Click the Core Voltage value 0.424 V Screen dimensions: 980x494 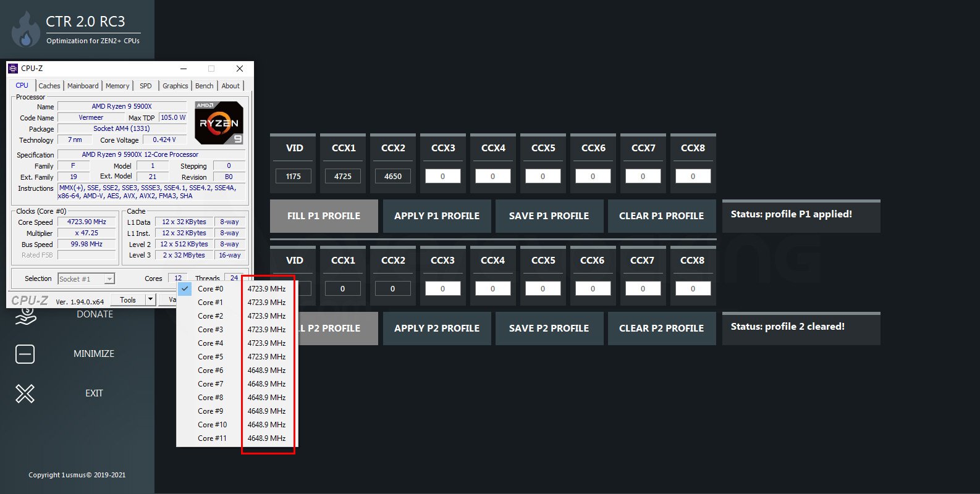click(x=164, y=140)
